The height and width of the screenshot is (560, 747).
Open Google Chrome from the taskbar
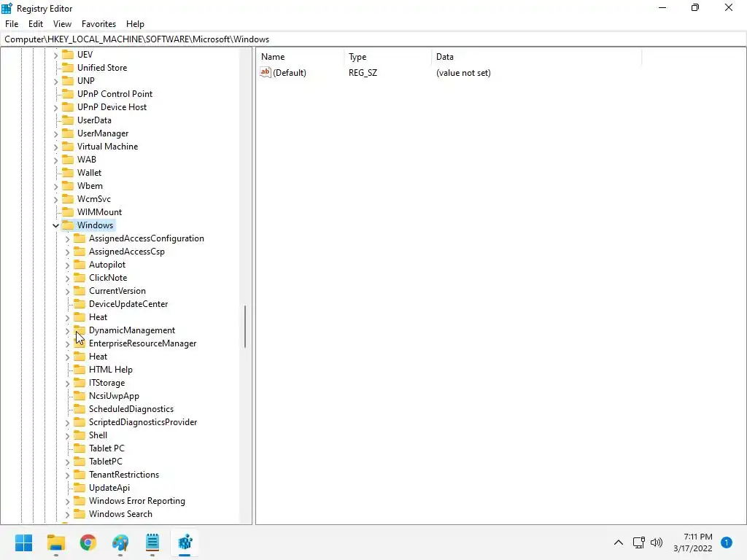click(88, 542)
